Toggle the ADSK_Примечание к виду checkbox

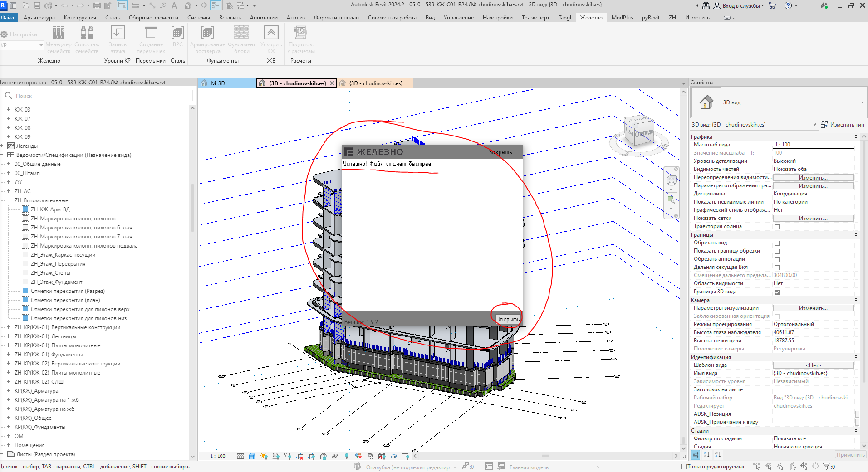(857, 422)
